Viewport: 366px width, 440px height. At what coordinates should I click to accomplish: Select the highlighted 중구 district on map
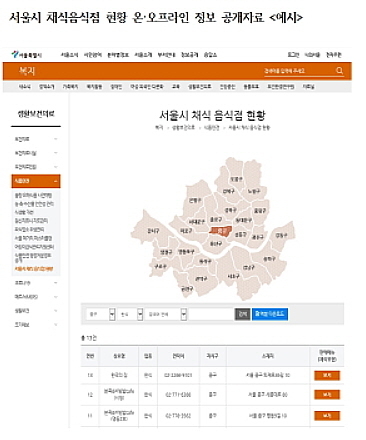[220, 230]
